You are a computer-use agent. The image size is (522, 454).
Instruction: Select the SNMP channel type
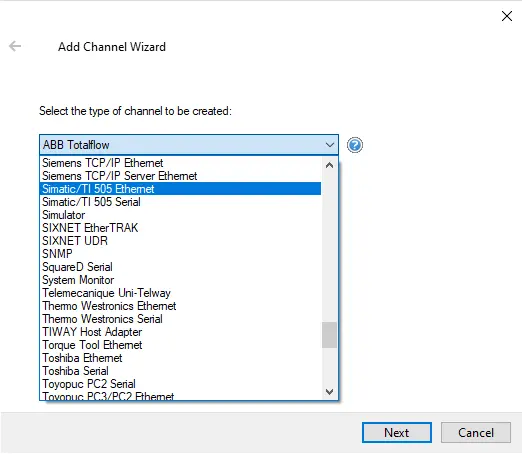point(180,254)
